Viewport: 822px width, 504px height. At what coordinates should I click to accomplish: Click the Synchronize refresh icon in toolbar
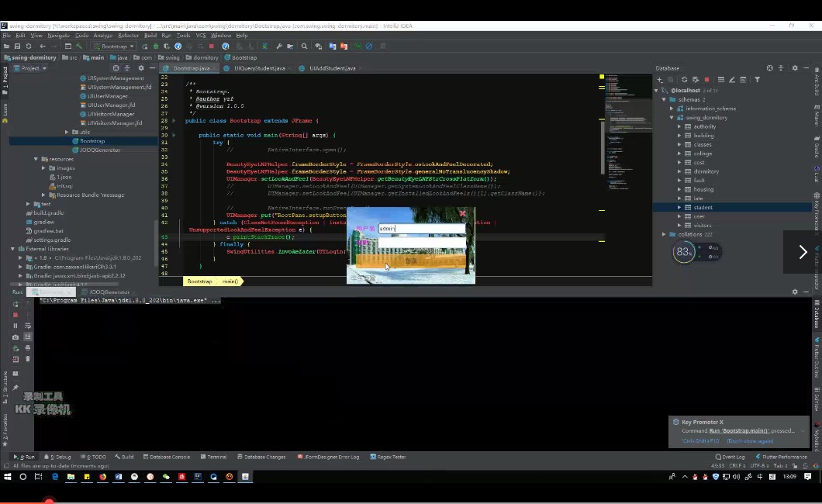[x=29, y=46]
